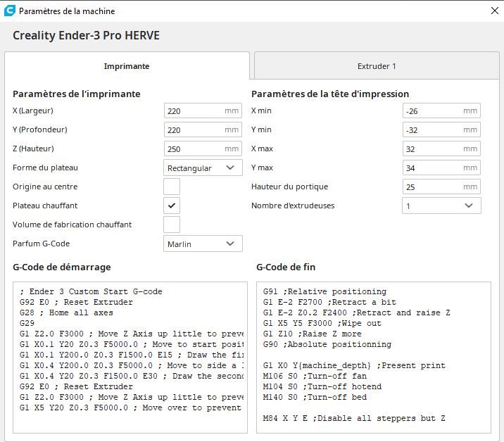
Task: Click 'G1 Z10 ;Raise Z more' line
Action: pyautogui.click(x=312, y=334)
